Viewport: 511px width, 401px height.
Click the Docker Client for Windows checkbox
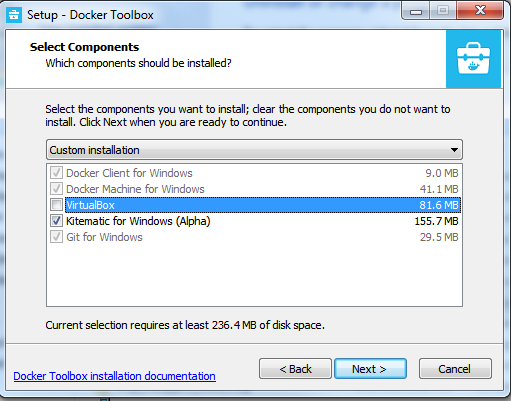(x=56, y=173)
